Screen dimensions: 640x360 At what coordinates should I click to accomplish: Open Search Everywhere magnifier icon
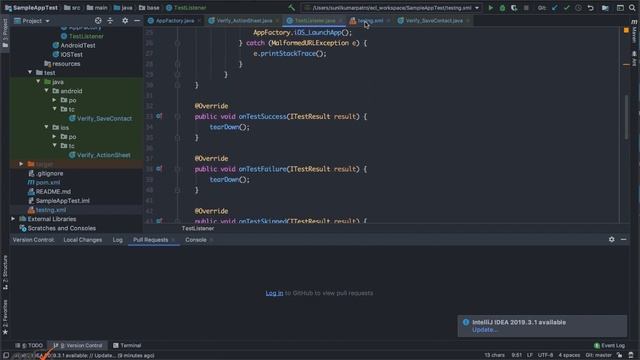point(632,8)
